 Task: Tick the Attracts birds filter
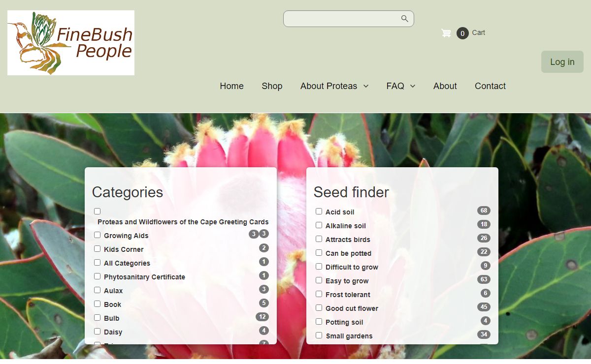[319, 239]
